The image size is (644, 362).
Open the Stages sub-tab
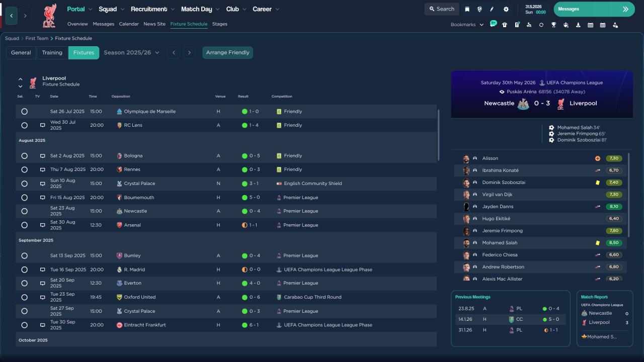220,24
